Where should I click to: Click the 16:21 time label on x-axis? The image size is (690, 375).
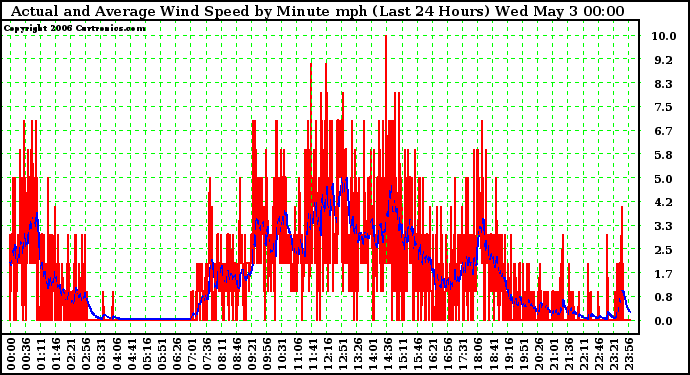coord(434,354)
